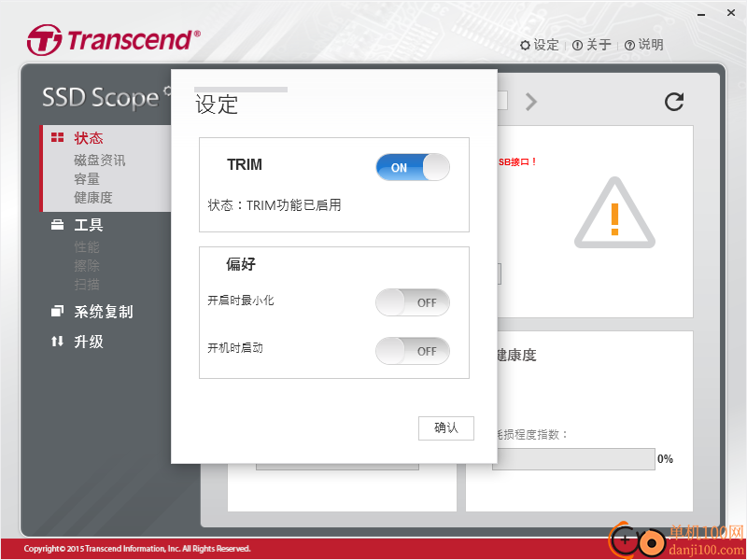The height and width of the screenshot is (560, 747).
Task: Click the 0% wear value
Action: coord(665,459)
